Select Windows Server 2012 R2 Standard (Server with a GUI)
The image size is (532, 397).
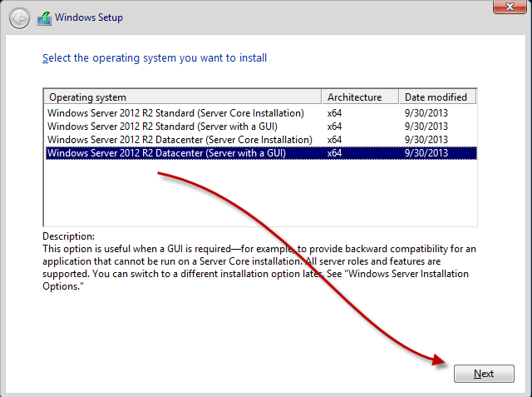click(x=261, y=127)
